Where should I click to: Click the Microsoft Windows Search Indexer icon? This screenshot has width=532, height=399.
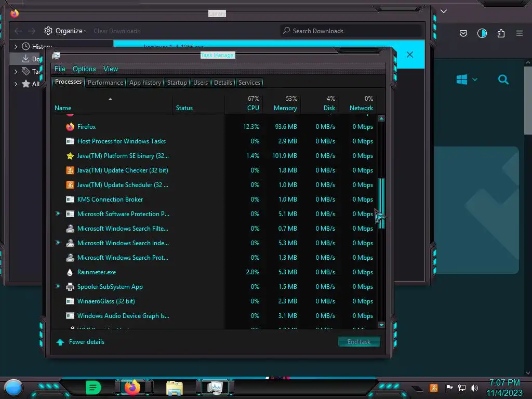click(70, 243)
